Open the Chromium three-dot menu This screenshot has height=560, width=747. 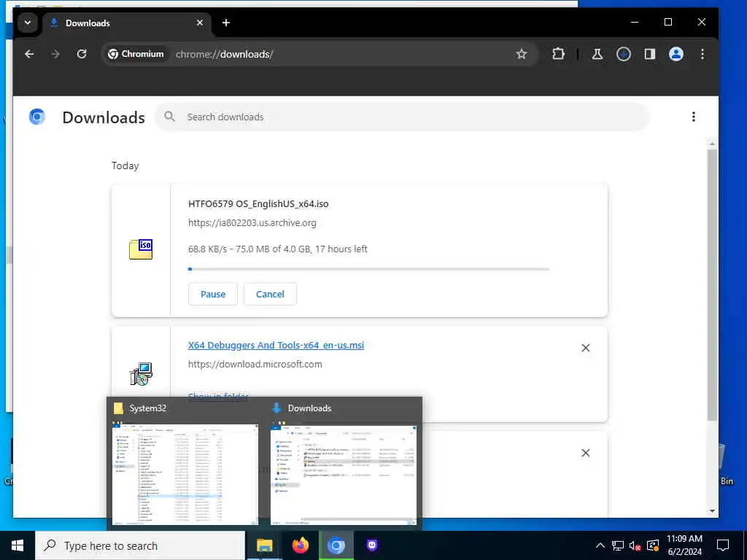tap(703, 54)
